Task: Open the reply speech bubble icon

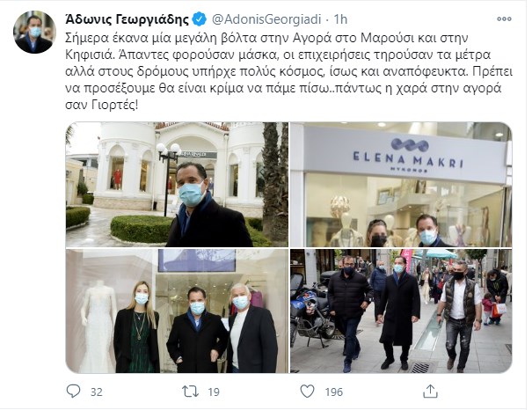Action: click(x=73, y=392)
